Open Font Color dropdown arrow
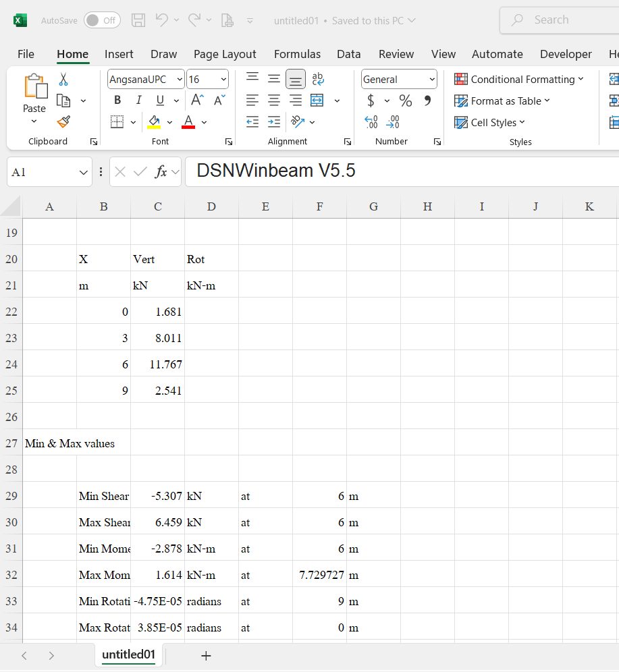Image resolution: width=619 pixels, height=672 pixels. point(204,123)
